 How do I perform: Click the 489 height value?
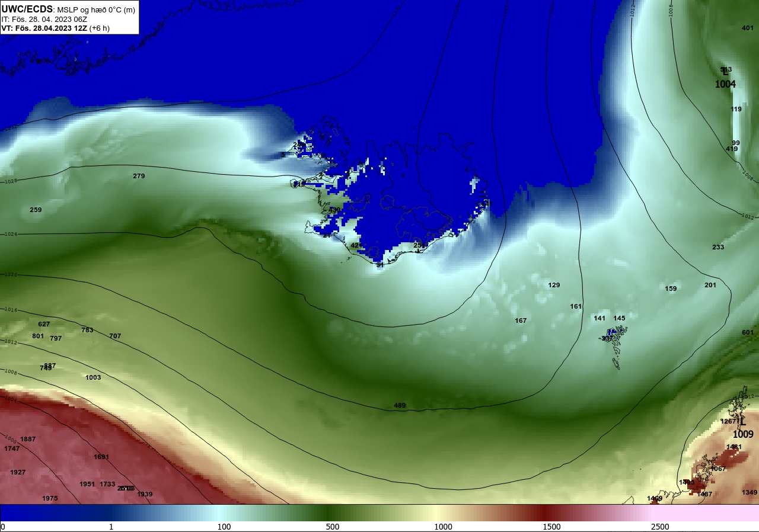tap(400, 405)
